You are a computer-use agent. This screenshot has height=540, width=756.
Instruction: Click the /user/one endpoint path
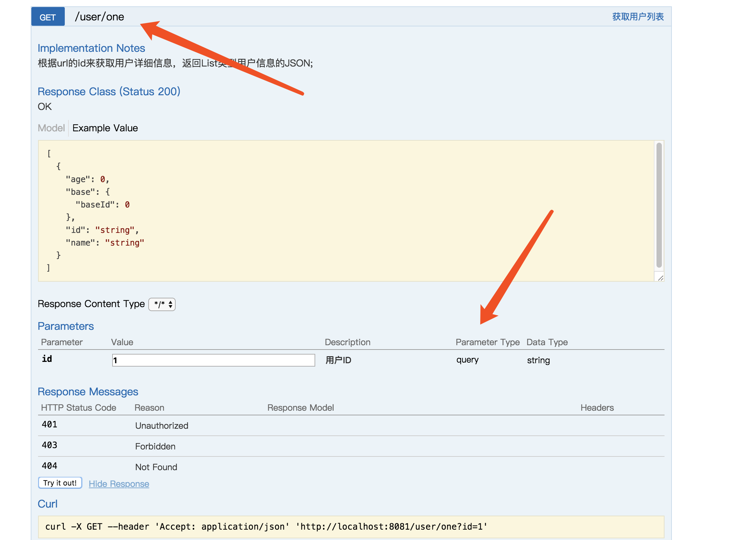pos(100,17)
